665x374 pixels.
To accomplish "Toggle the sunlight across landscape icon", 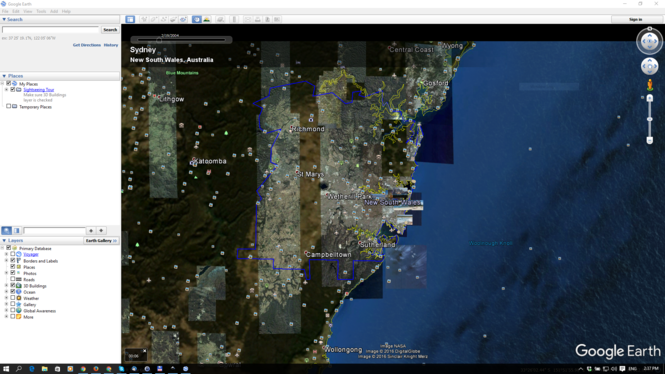I will coord(207,20).
